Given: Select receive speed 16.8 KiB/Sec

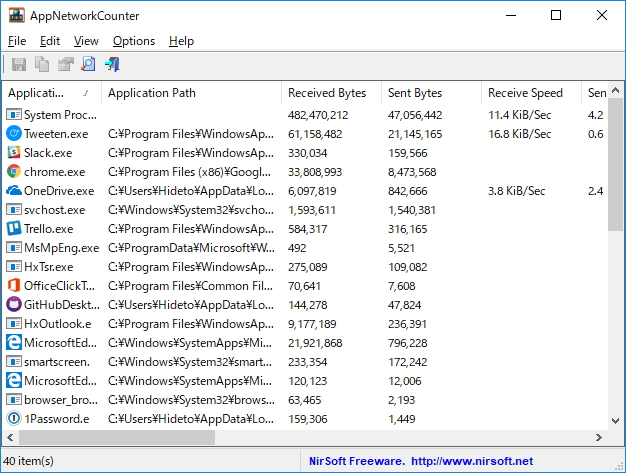Looking at the screenshot, I should (x=519, y=134).
